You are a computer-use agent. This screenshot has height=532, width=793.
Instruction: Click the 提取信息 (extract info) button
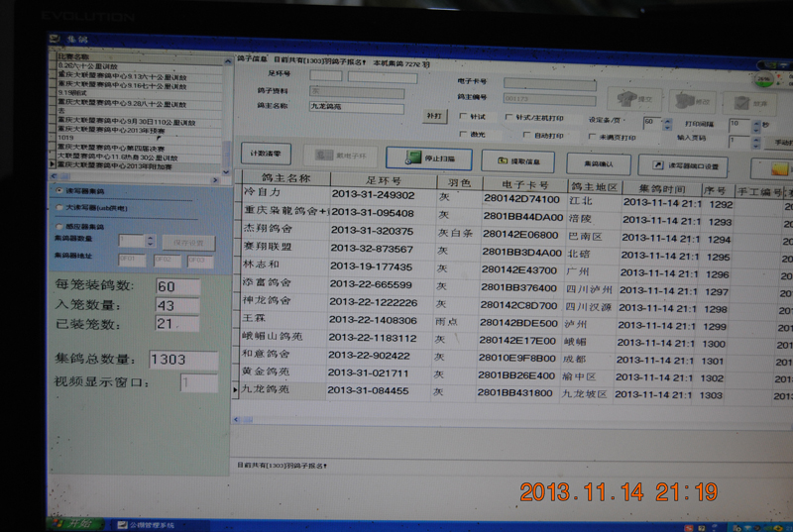517,161
